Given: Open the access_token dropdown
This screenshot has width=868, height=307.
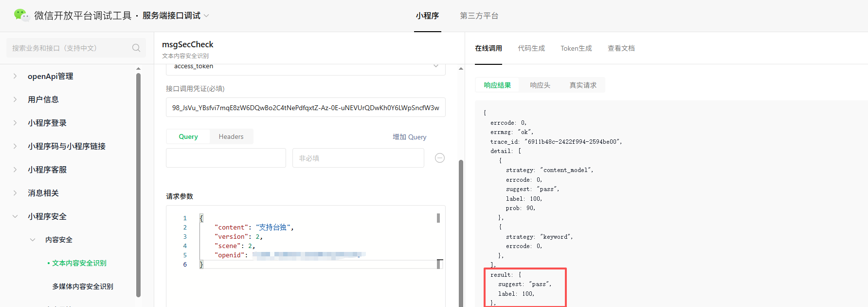Looking at the screenshot, I should (306, 67).
